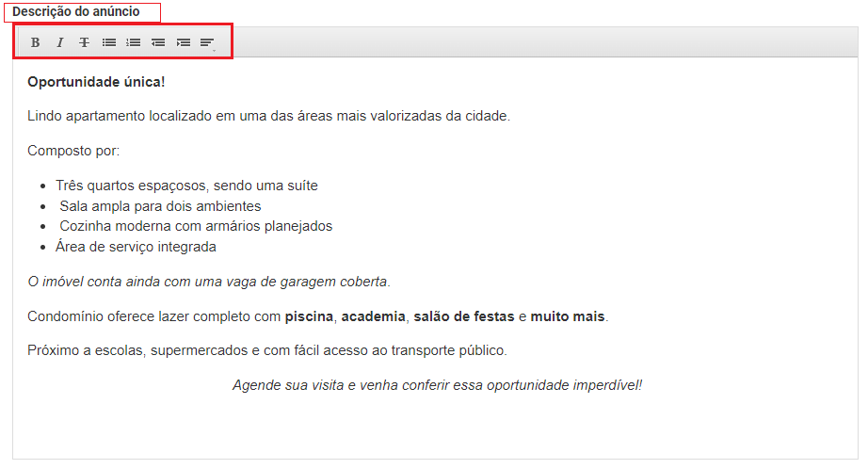Insert a numbered list
The width and height of the screenshot is (868, 469).
coord(134,42)
